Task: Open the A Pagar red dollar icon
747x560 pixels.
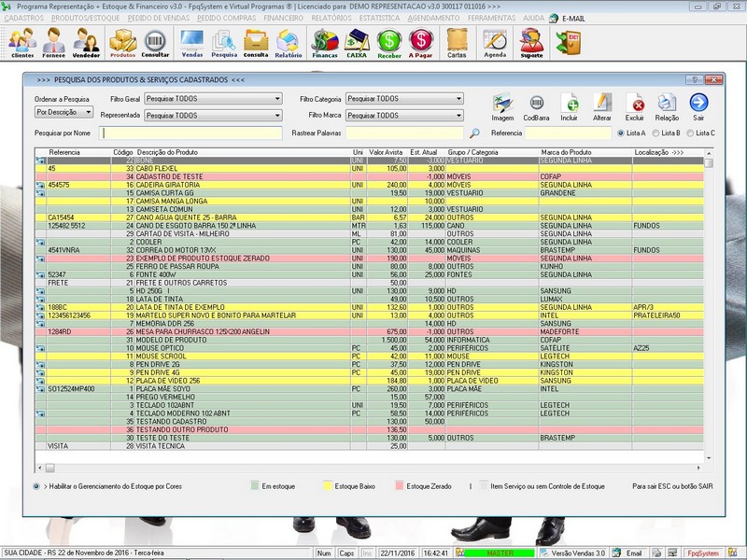Action: point(421,42)
